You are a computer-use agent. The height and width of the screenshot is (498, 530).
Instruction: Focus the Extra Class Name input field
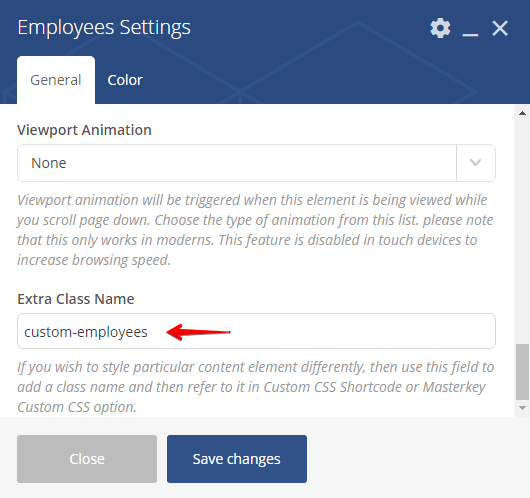click(x=257, y=331)
